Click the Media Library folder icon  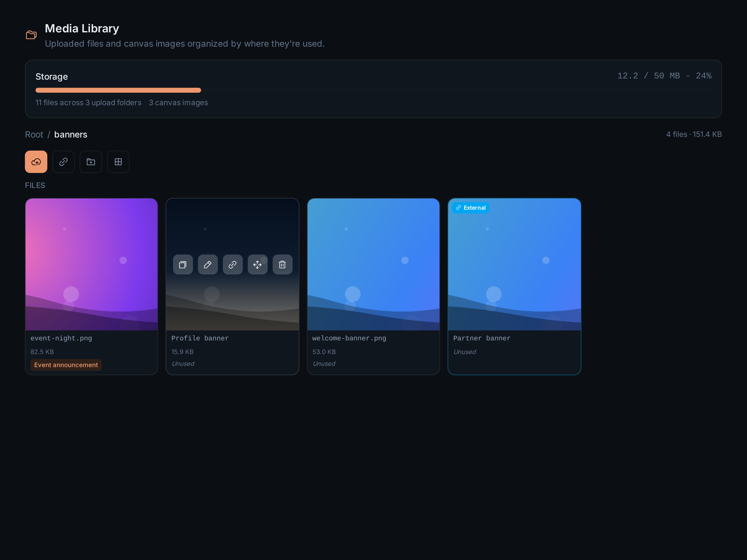pos(31,35)
